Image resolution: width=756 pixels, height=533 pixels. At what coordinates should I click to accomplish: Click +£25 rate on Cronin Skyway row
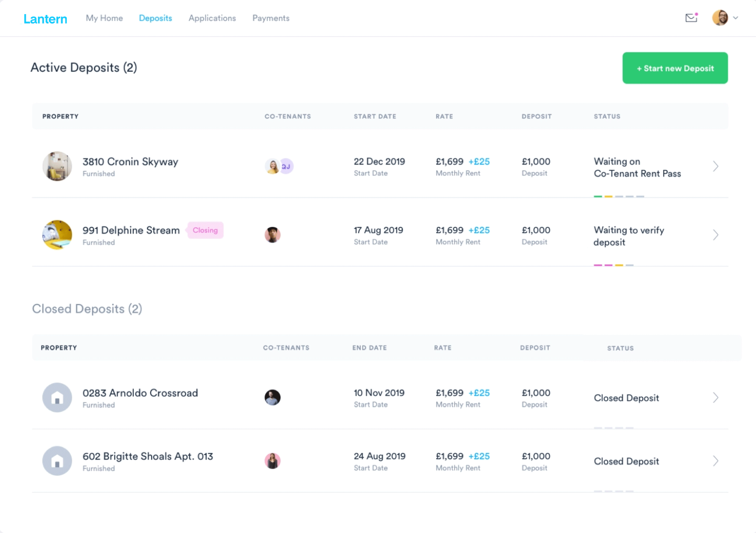[x=479, y=161]
